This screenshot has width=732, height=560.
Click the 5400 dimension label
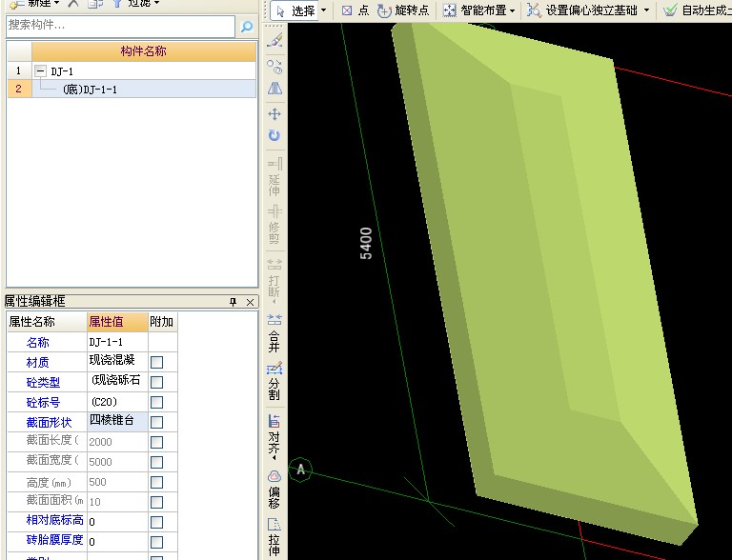(x=366, y=243)
